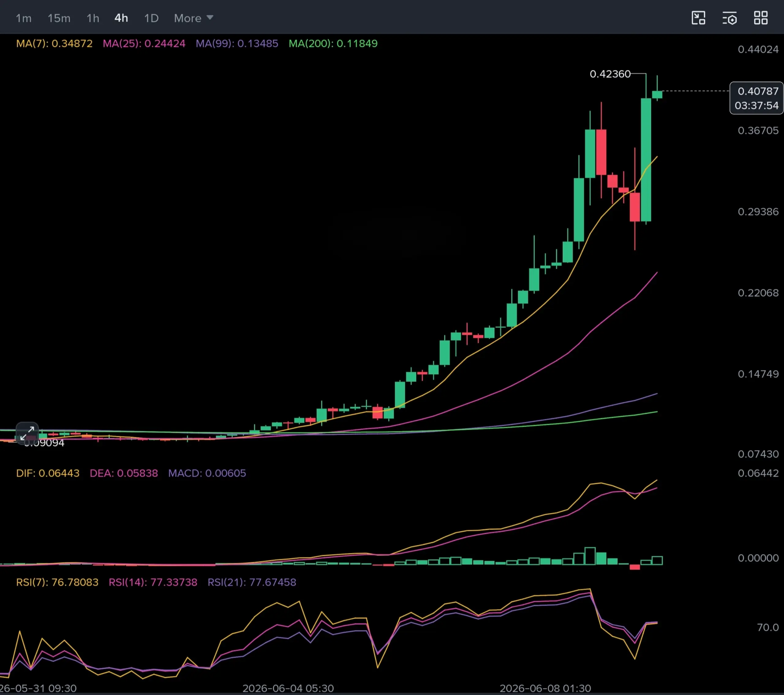Choose the 1h chart interval
Viewport: 784px width, 695px height.
click(93, 18)
